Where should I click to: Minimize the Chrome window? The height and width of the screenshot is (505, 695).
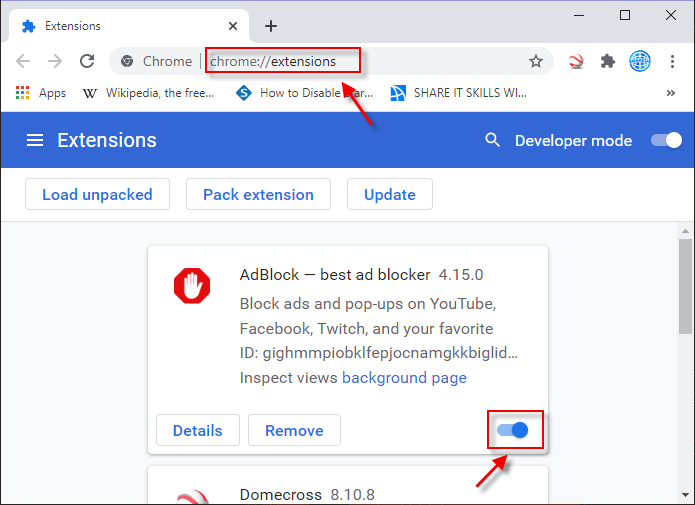(579, 15)
